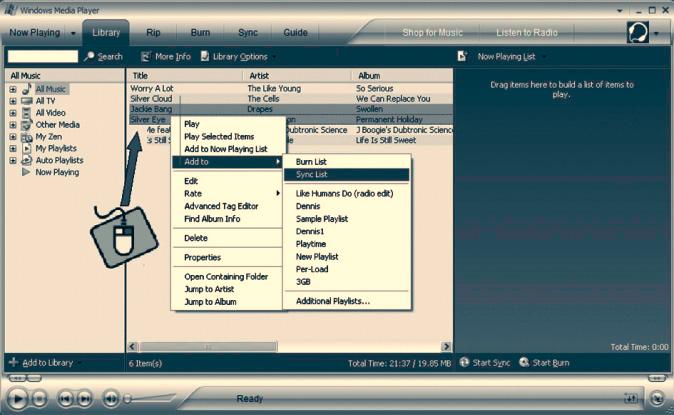Select My Playlists in tree
674x415 pixels.
56,148
